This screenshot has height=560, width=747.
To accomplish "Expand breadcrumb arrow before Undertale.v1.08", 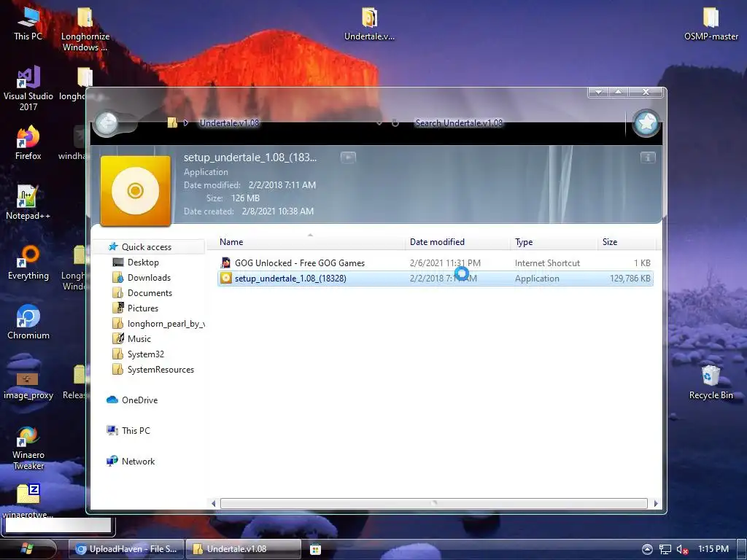I will 186,122.
